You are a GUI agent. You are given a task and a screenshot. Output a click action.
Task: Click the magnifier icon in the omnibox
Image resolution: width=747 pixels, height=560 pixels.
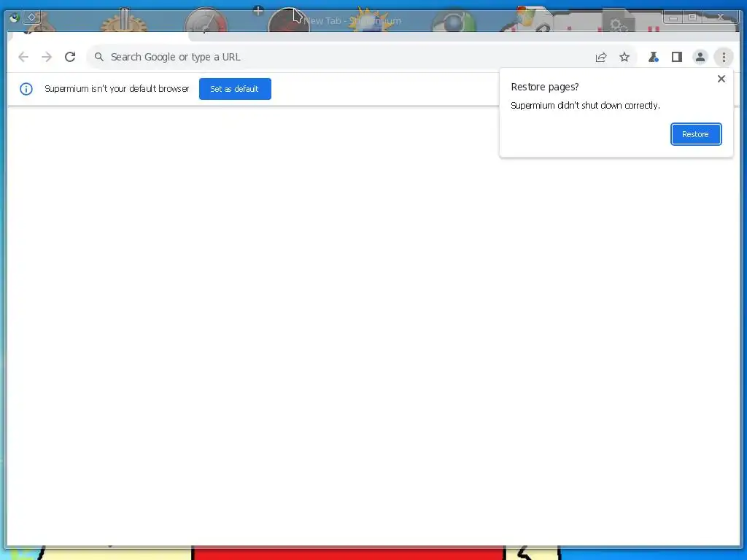point(99,57)
